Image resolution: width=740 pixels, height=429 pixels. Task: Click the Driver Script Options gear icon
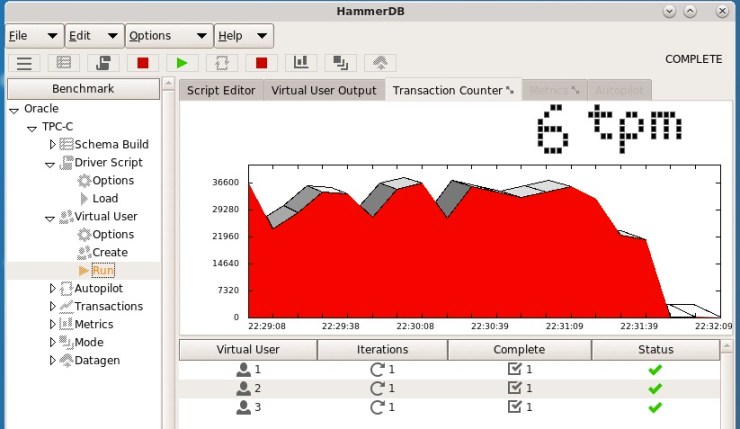pos(84,180)
